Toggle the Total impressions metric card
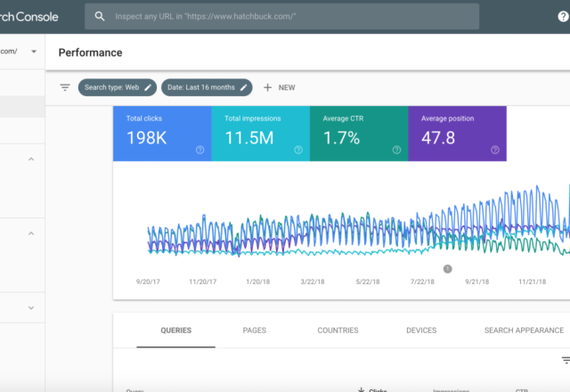The height and width of the screenshot is (392, 570). [x=261, y=134]
